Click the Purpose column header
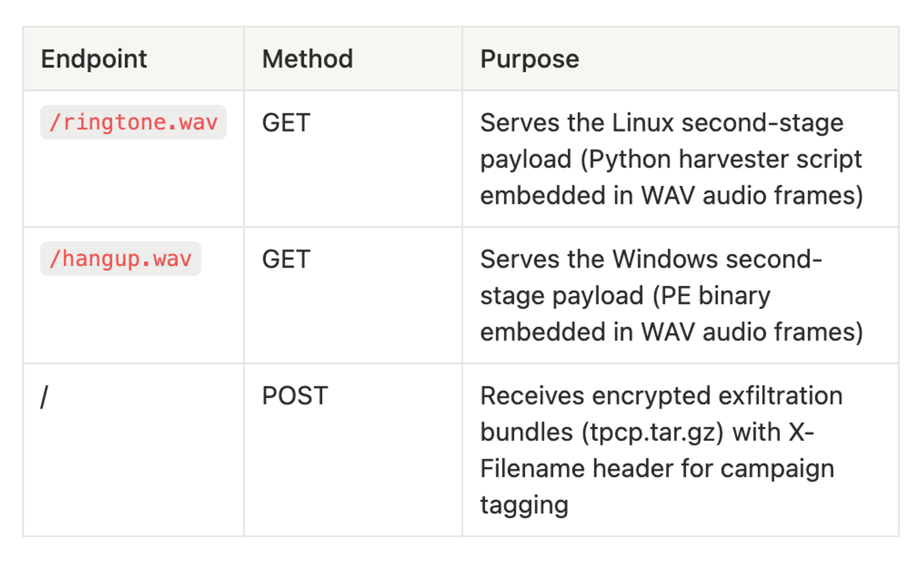The width and height of the screenshot is (924, 564). tap(530, 59)
